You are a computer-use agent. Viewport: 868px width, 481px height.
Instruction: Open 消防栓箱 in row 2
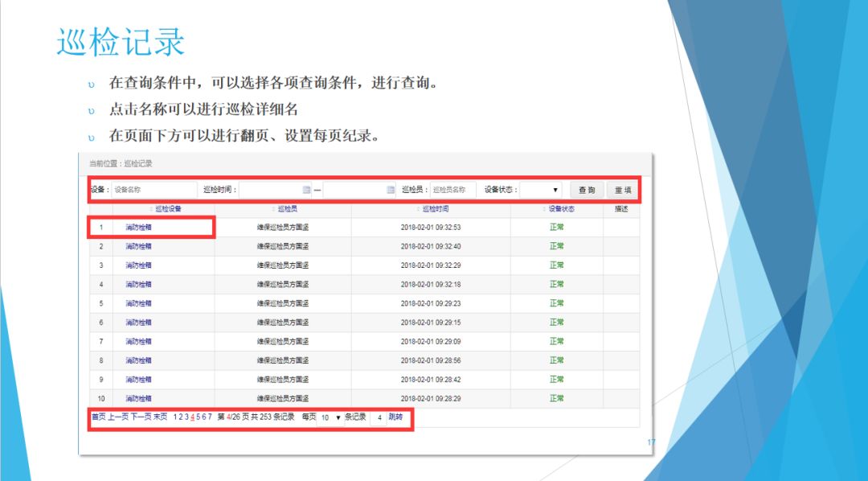point(138,247)
